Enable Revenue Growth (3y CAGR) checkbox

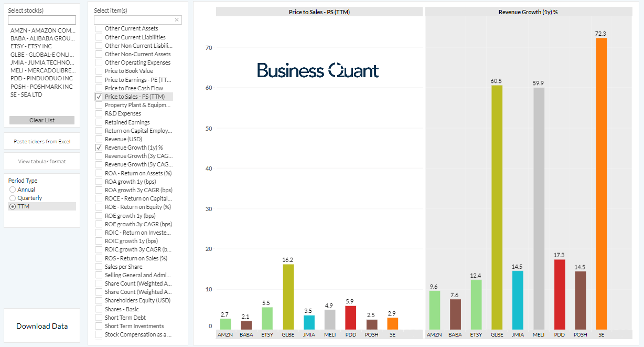tap(99, 156)
